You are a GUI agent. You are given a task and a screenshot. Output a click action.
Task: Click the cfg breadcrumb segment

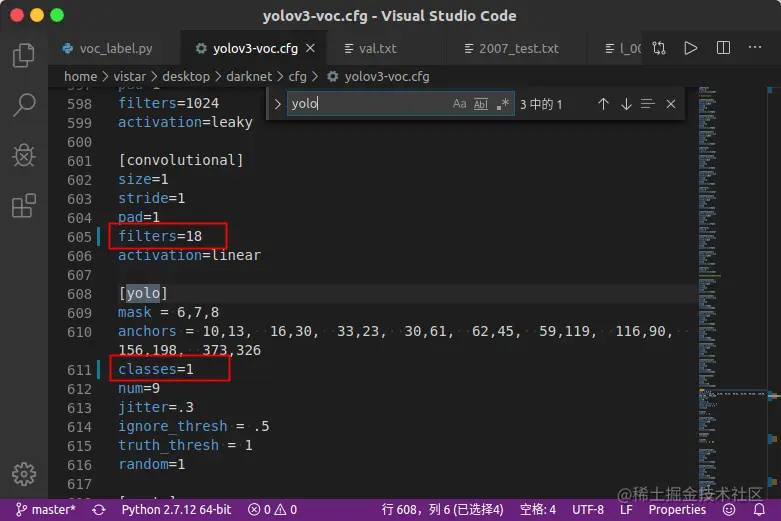pyautogui.click(x=297, y=76)
